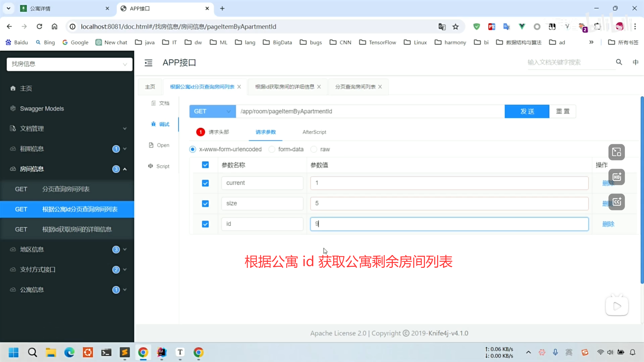Screen dimensions: 644x362
Task: Click the 文档 side panel icon
Action: click(160, 103)
